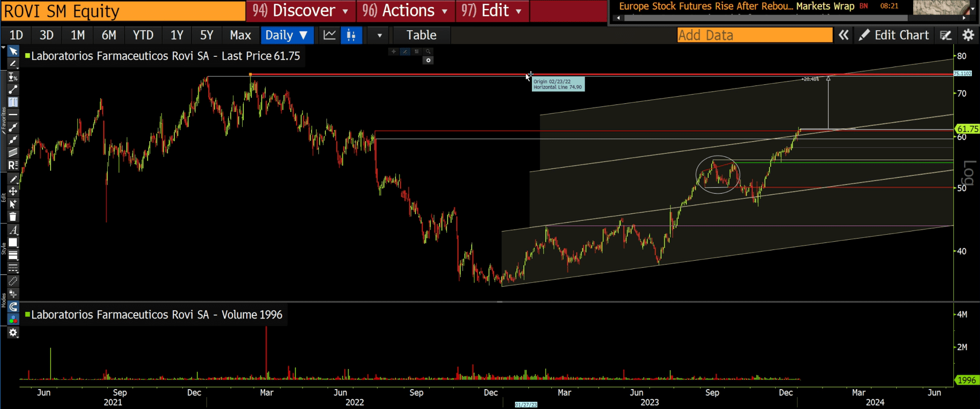Select the 6M time range

coord(109,35)
